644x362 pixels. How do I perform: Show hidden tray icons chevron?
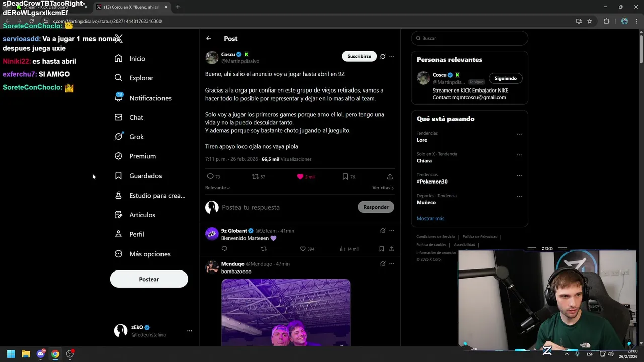pyautogui.click(x=567, y=354)
